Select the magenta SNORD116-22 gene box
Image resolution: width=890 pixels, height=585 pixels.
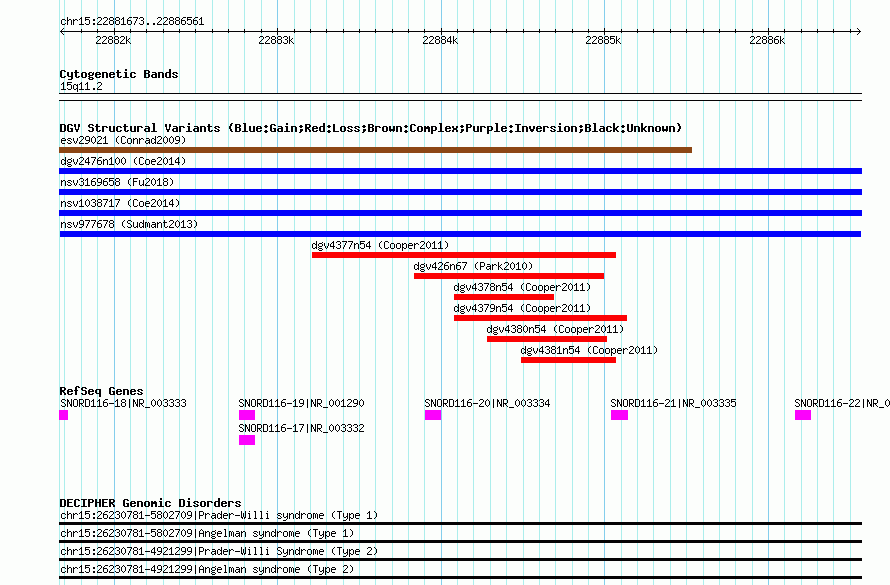803,415
